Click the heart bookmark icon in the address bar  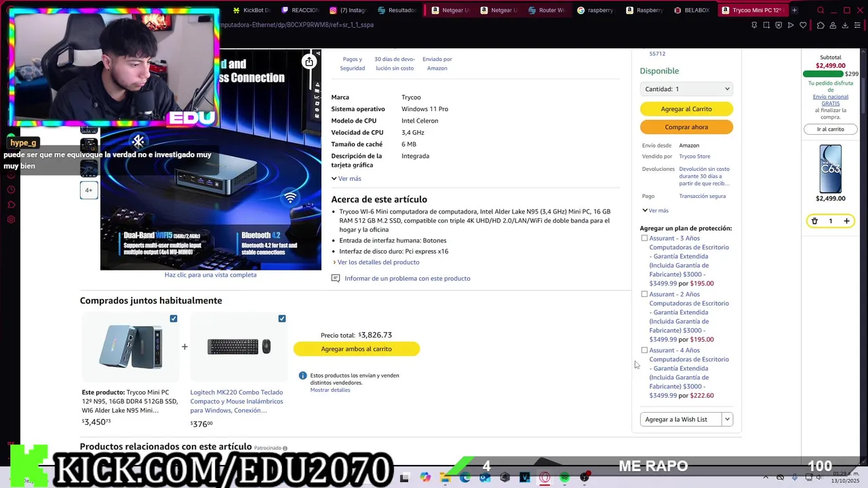click(803, 25)
